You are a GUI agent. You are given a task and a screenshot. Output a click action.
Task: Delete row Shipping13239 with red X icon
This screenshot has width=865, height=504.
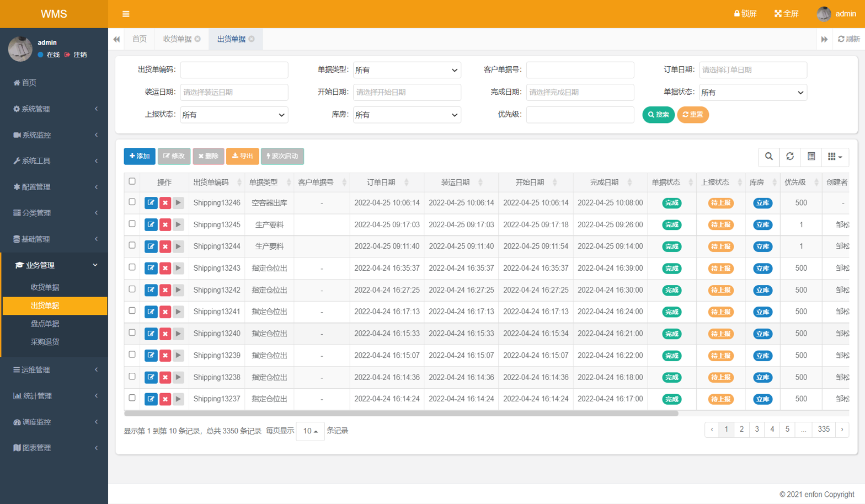165,356
